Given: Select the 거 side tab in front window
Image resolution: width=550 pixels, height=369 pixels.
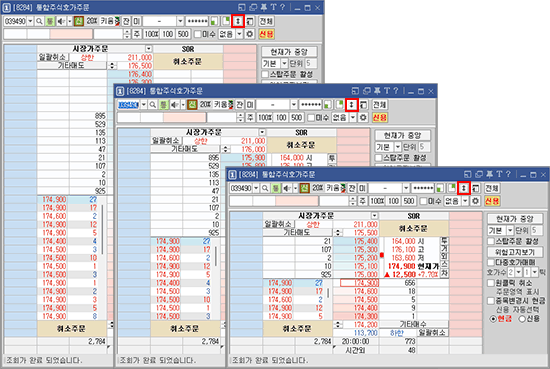Looking at the screenshot, I should point(444,249).
